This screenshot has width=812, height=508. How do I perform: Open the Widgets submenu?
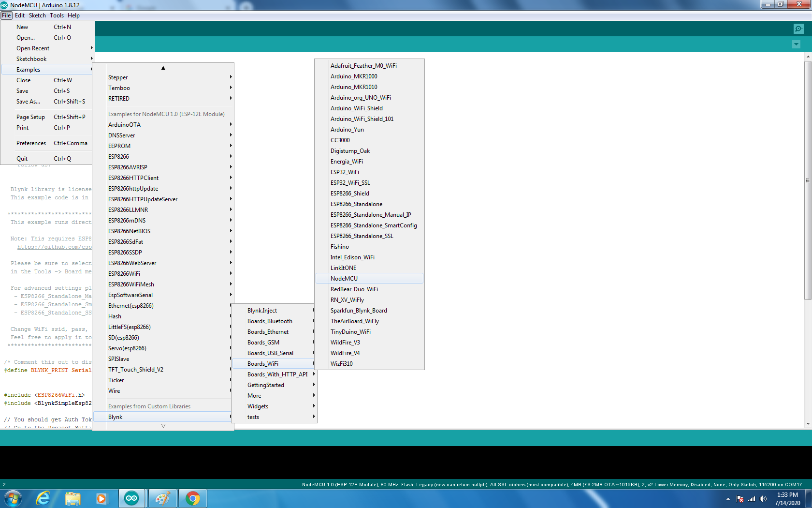pos(275,406)
